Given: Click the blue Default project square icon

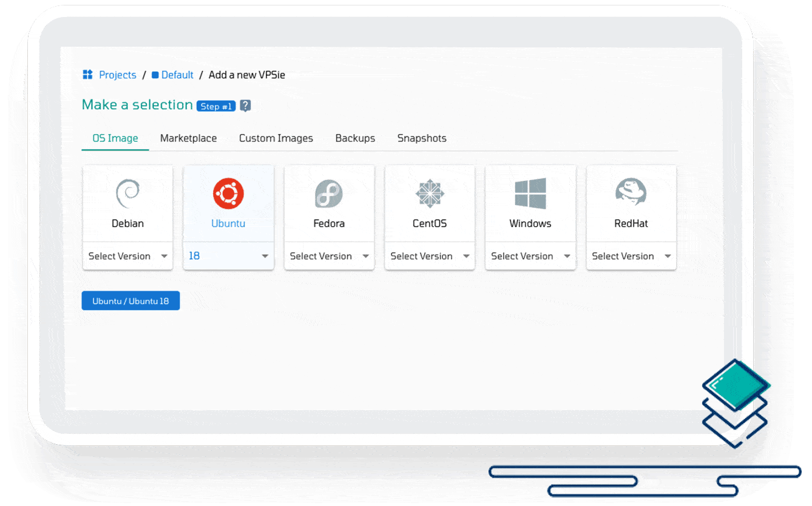Looking at the screenshot, I should 155,75.
